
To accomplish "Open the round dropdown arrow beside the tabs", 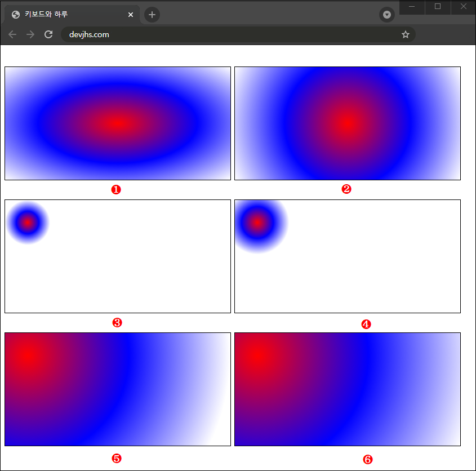I will click(x=387, y=15).
